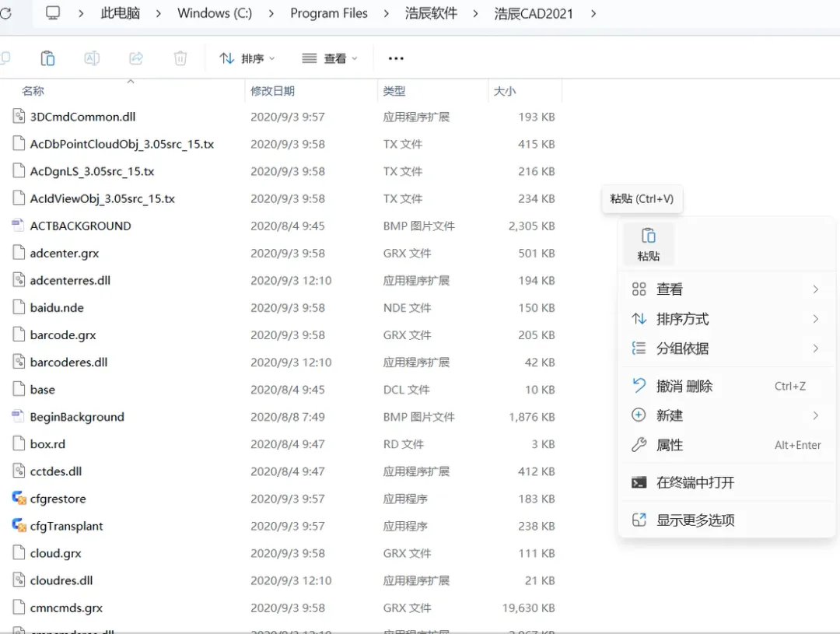The image size is (840, 634).
Task: Choose 在终端中打开 in the context menu
Action: [726, 482]
